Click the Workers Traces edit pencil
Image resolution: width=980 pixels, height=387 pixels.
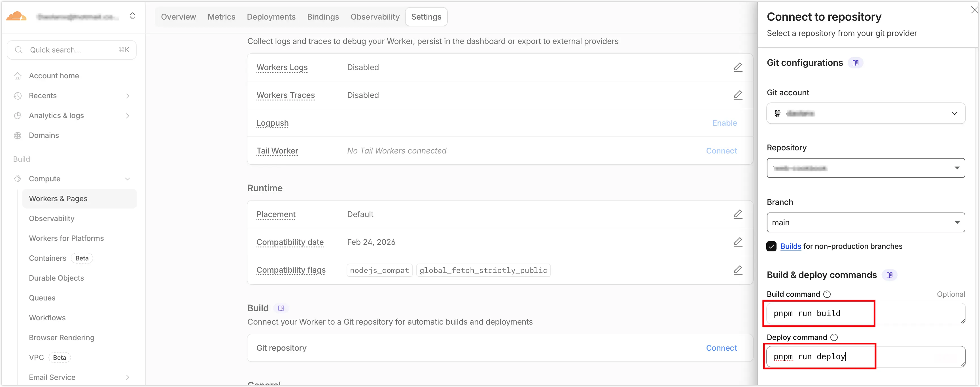tap(738, 95)
